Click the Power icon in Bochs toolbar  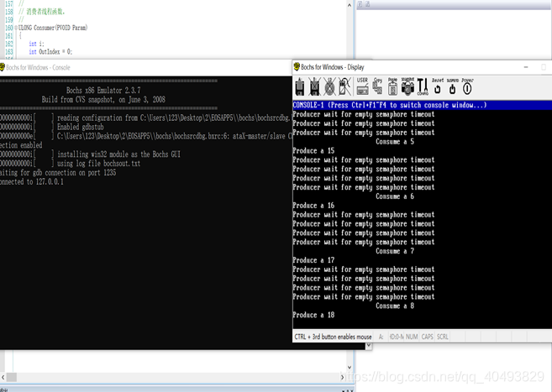[467, 86]
